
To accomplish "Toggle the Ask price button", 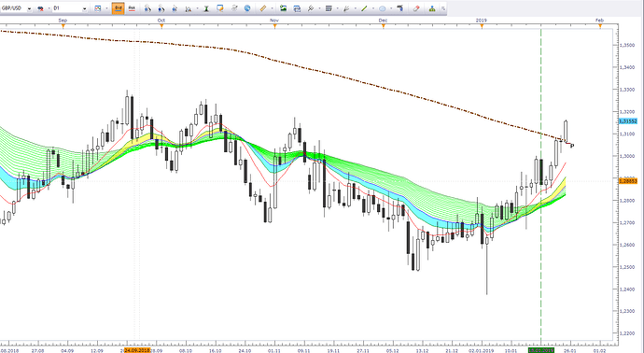I will pyautogui.click(x=132, y=8).
